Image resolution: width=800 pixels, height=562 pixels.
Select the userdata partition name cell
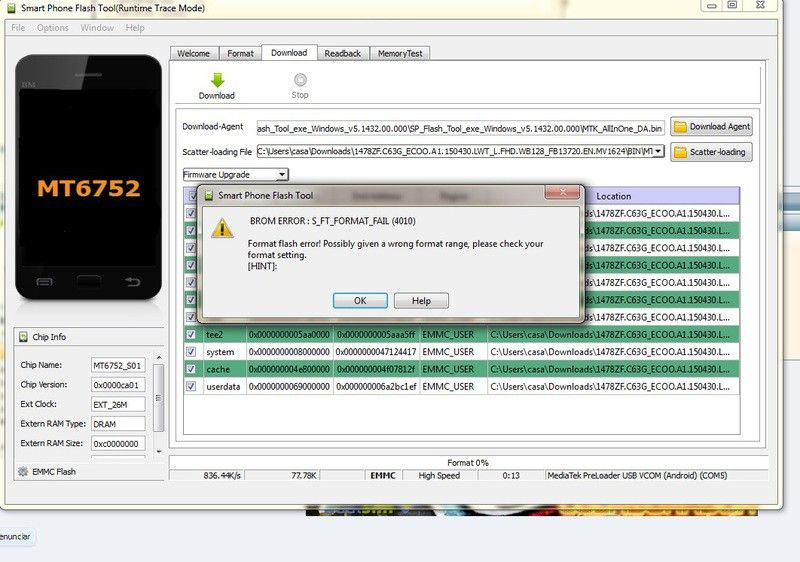223,387
